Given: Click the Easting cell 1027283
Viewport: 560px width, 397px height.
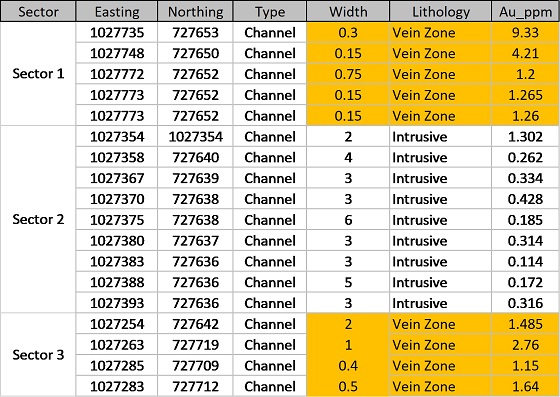Looking at the screenshot, I should click(x=117, y=386).
